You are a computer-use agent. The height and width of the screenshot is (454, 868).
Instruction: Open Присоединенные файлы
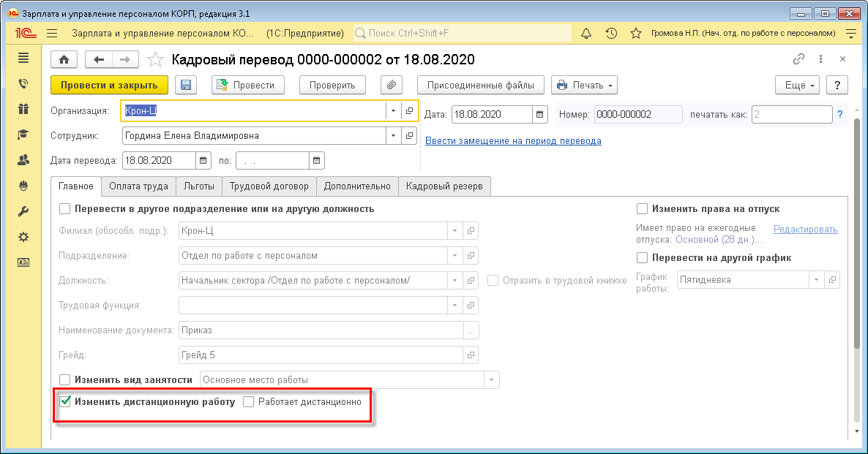coord(481,85)
